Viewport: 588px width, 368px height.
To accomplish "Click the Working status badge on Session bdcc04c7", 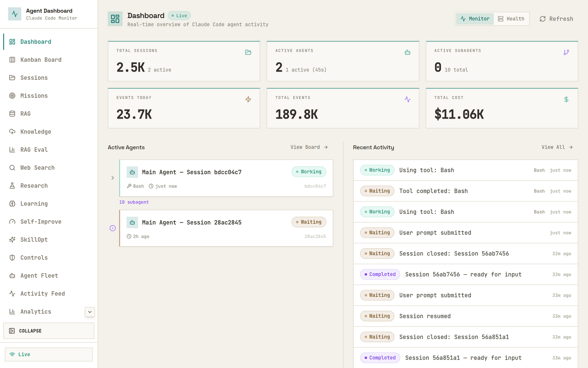I will 309,172.
